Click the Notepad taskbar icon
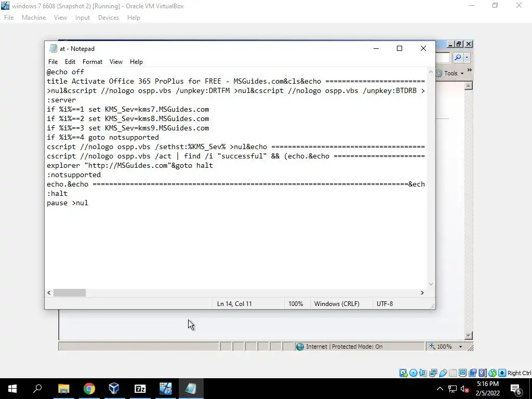This screenshot has height=399, width=532. tap(191, 389)
